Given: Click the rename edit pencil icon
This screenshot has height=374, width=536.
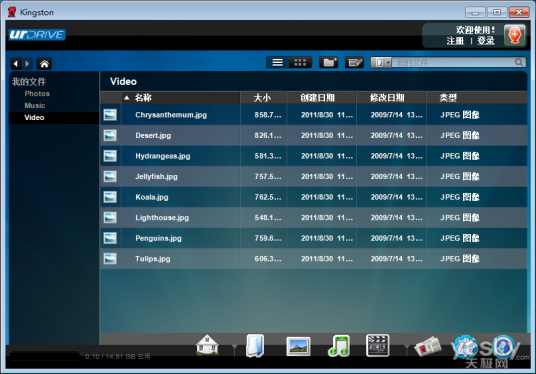Looking at the screenshot, I should pos(354,63).
